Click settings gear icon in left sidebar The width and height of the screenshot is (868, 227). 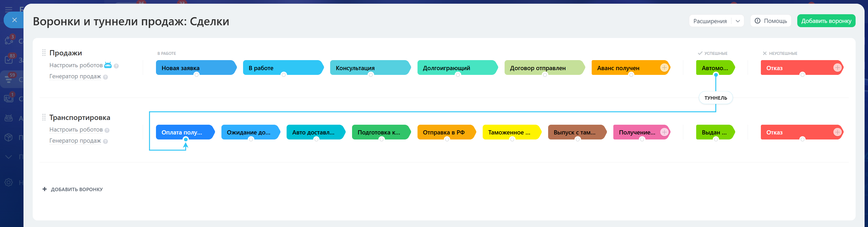9,182
